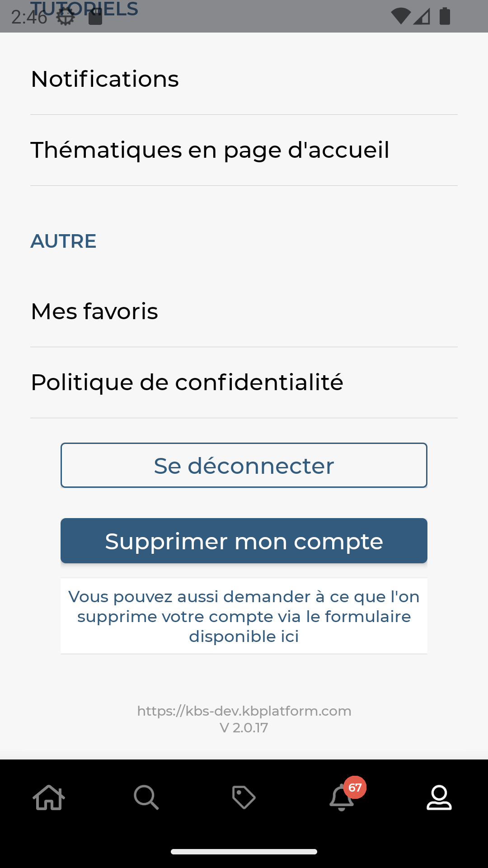Open Mes favoris
This screenshot has width=488, height=868.
click(94, 311)
